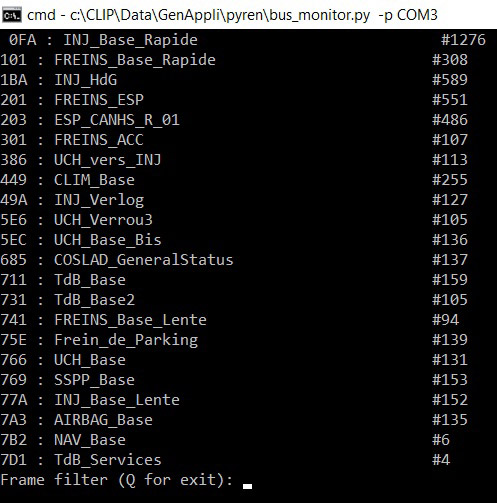
Task: Click the 1BA frame ID
Action: point(14,80)
